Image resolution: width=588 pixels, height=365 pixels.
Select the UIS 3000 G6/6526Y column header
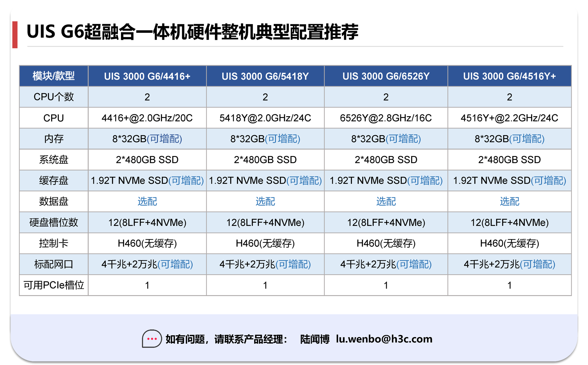pyautogui.click(x=386, y=76)
